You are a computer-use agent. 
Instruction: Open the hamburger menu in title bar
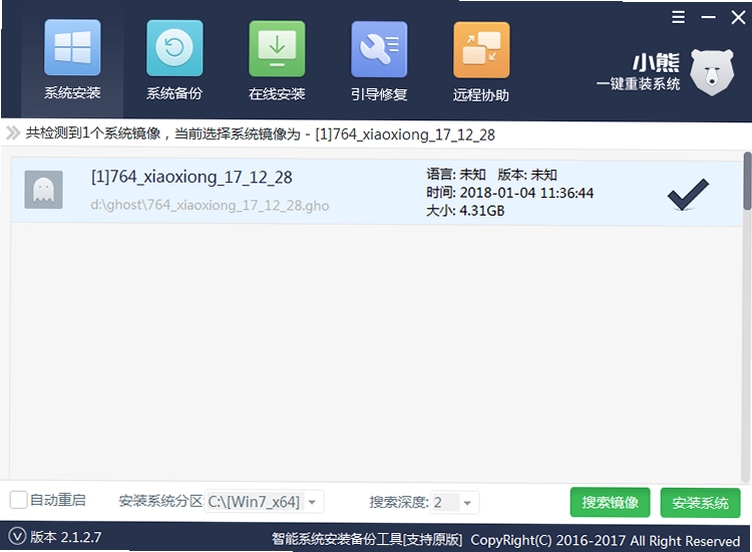point(678,17)
